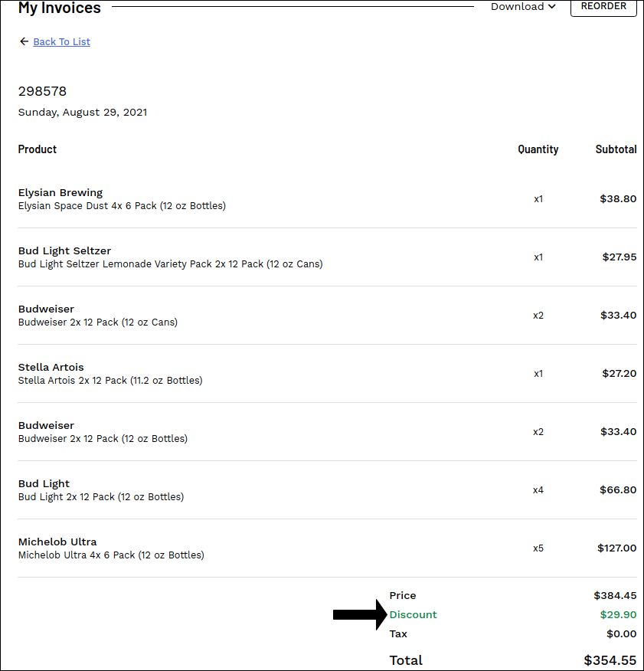Screen dimensions: 644x671
Task: Click the Tax label
Action: (398, 633)
